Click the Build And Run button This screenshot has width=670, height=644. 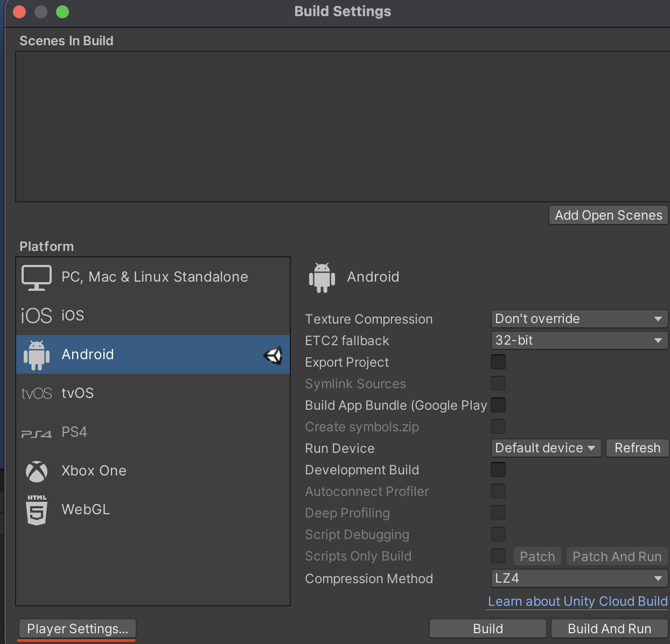609,628
